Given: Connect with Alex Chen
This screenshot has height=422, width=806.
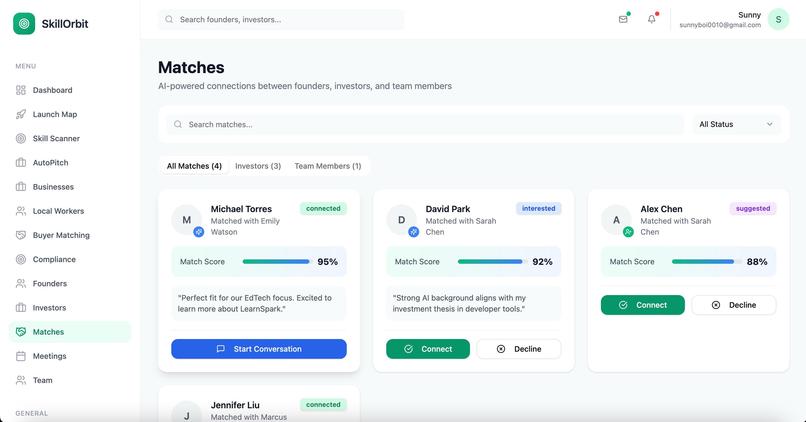Looking at the screenshot, I should [643, 305].
